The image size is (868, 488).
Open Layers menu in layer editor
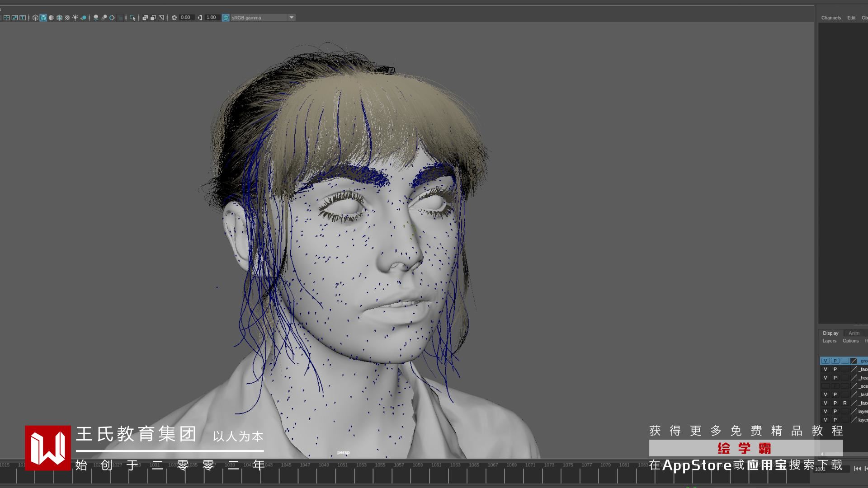click(x=829, y=341)
